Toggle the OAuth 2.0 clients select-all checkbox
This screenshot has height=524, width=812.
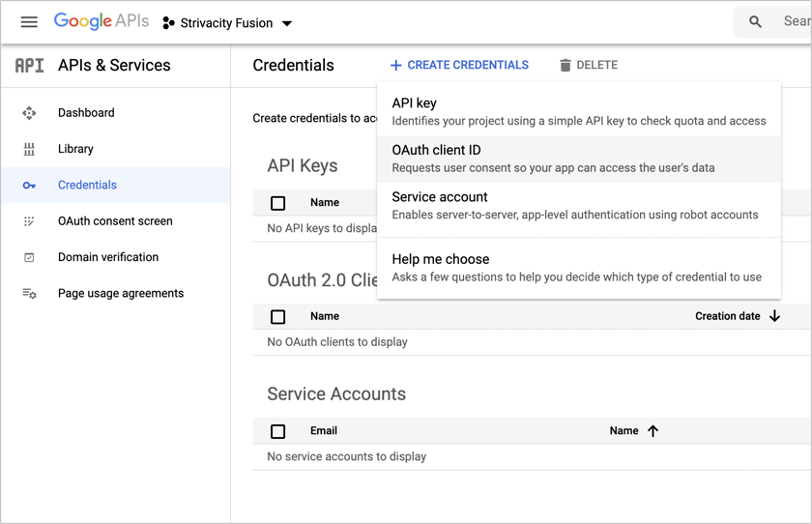pyautogui.click(x=278, y=316)
